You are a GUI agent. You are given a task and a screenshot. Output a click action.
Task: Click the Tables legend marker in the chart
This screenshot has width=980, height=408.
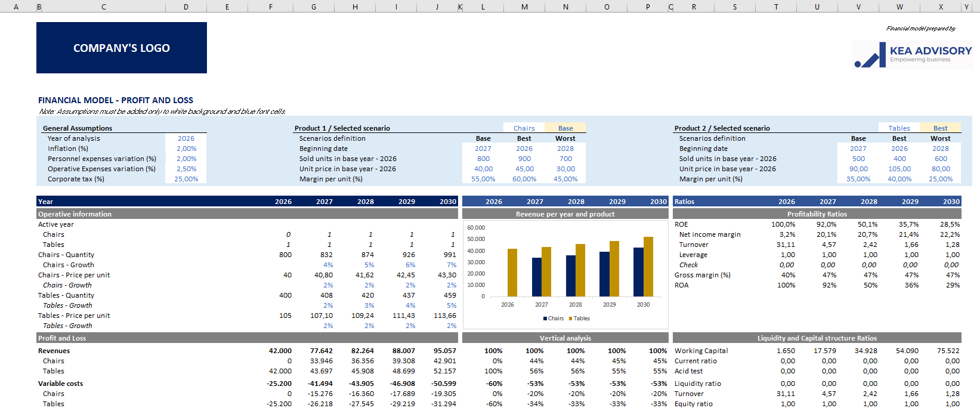pos(571,319)
